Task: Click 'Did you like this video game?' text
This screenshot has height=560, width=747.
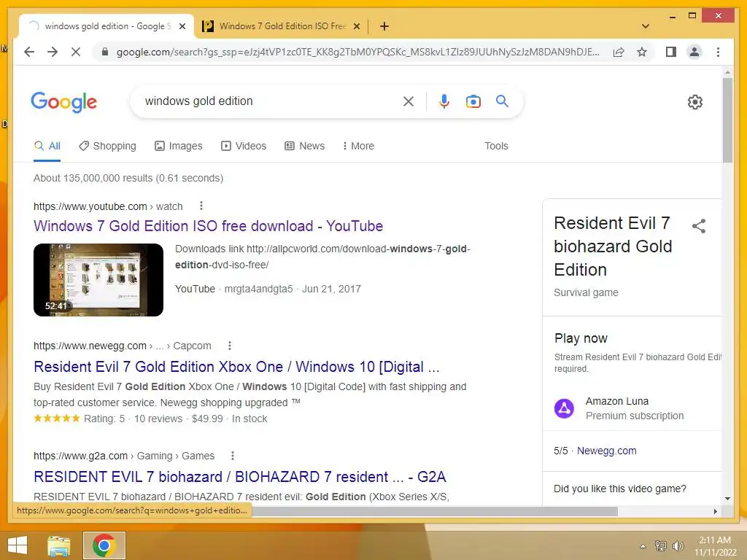Action: click(620, 489)
